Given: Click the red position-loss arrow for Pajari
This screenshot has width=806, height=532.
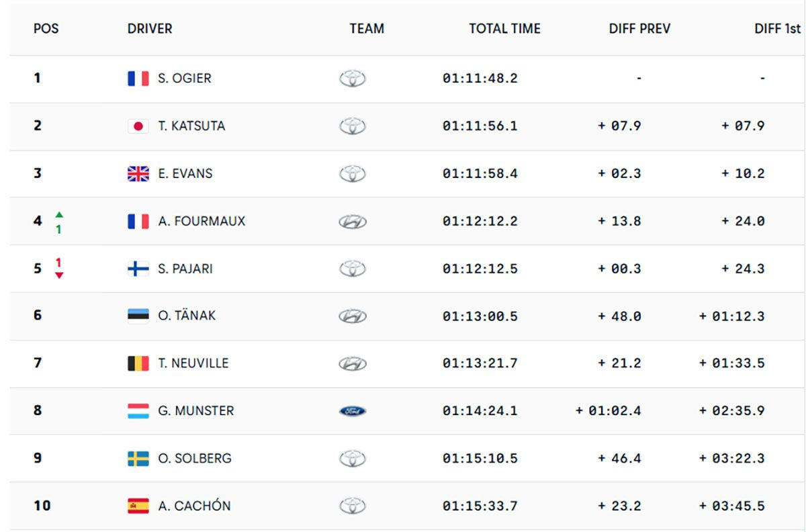Looking at the screenshot, I should click(59, 275).
